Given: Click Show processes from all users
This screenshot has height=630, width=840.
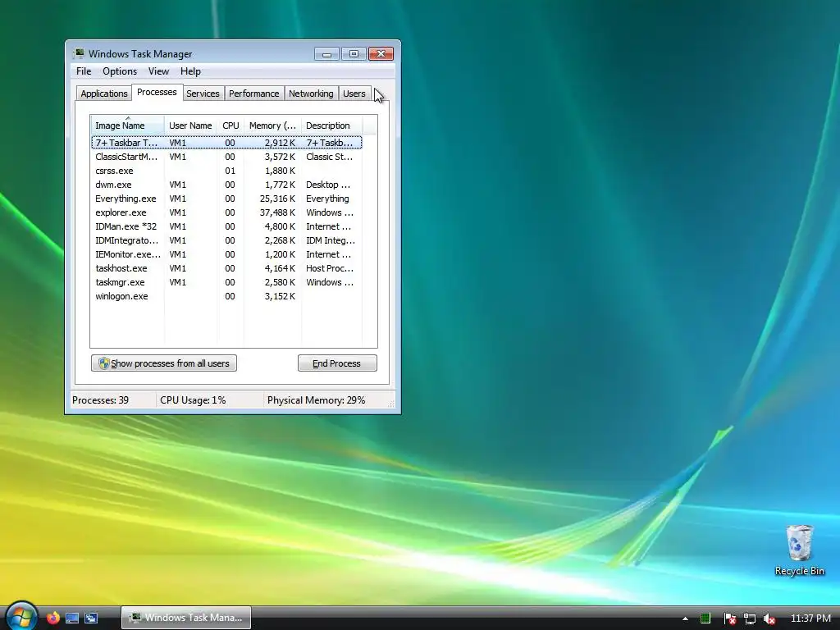Looking at the screenshot, I should click(164, 363).
